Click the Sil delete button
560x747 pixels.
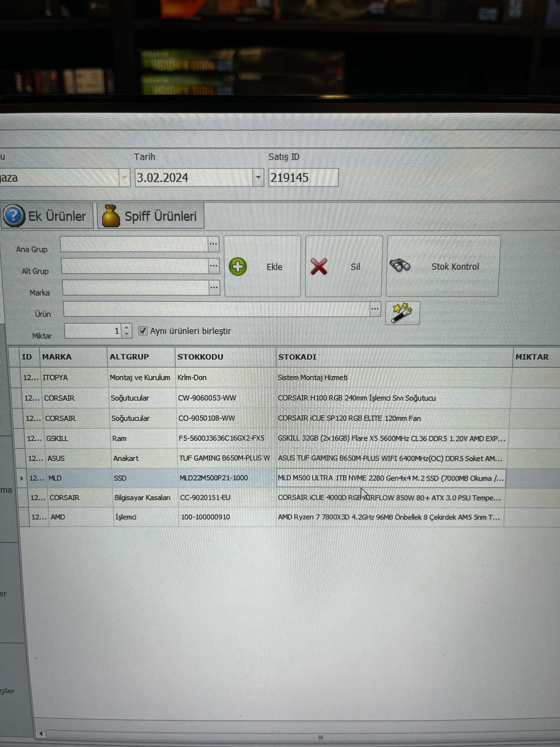pos(343,267)
